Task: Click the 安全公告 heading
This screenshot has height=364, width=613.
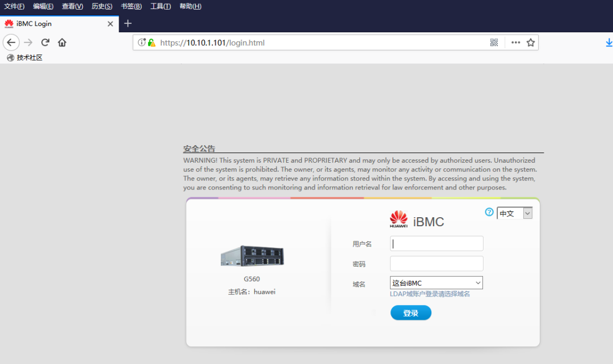Action: pos(199,149)
